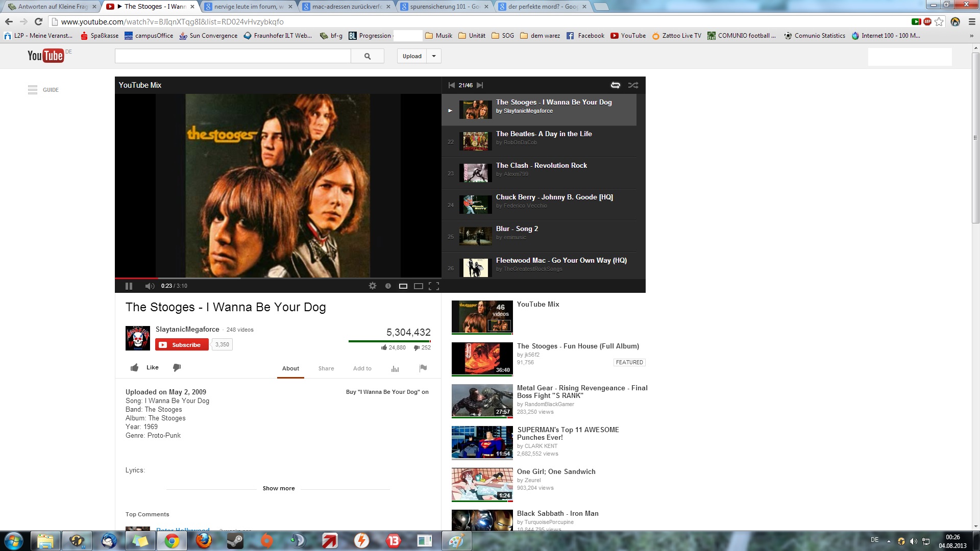Open Firefox from taskbar
The width and height of the screenshot is (980, 551).
click(204, 541)
